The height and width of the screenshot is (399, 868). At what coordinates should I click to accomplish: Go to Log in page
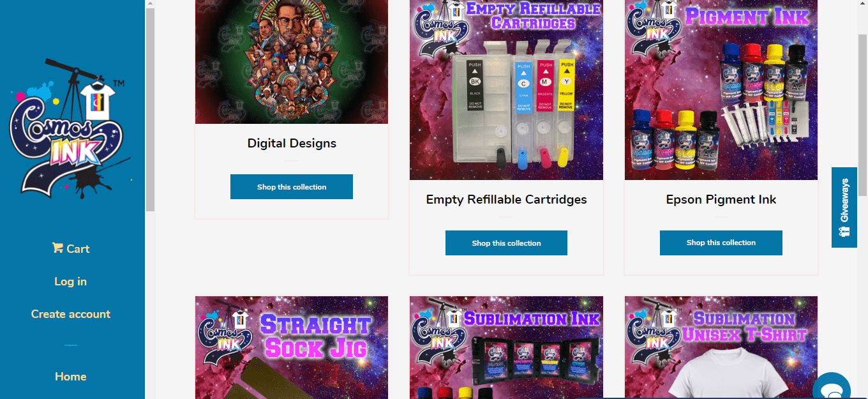(70, 282)
